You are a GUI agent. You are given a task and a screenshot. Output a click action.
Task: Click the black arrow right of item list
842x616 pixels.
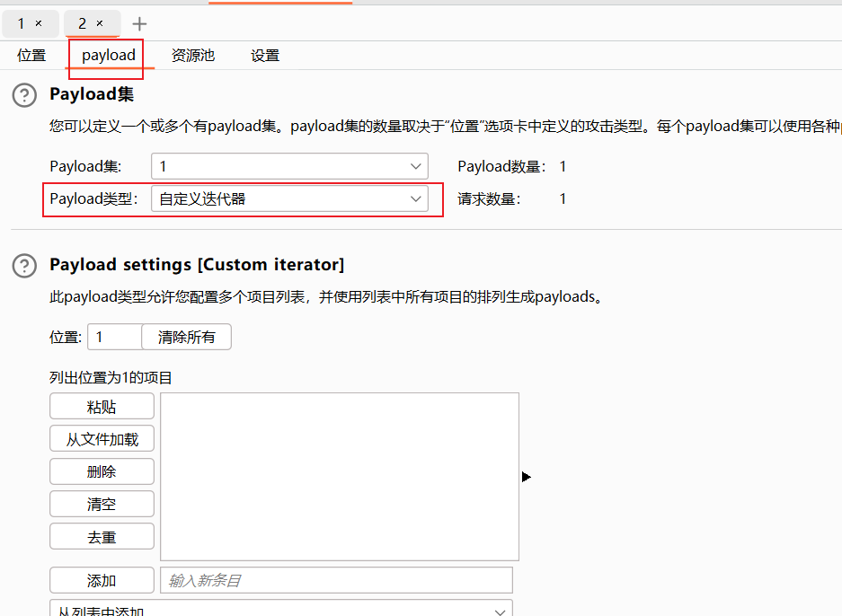pos(526,477)
